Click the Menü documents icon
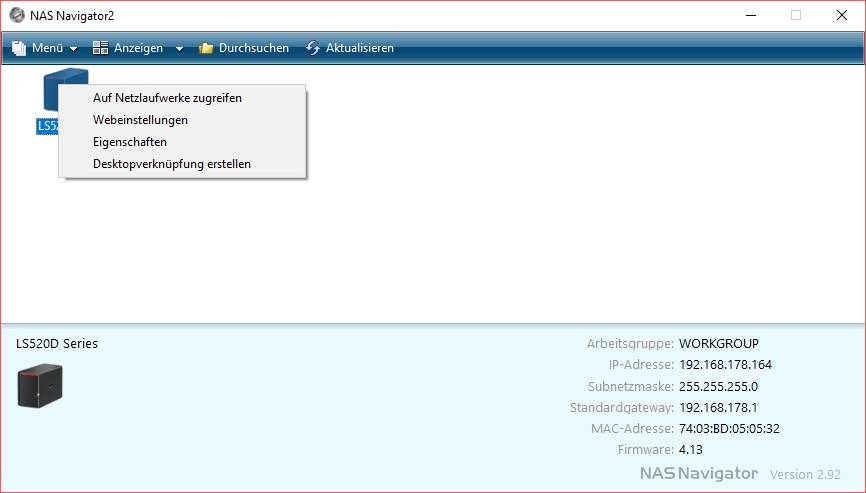Screen dimensions: 866x493 click(19, 48)
